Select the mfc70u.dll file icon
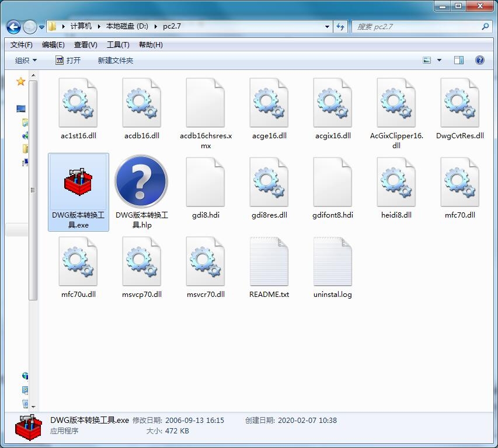The width and height of the screenshot is (498, 448). pyautogui.click(x=78, y=261)
